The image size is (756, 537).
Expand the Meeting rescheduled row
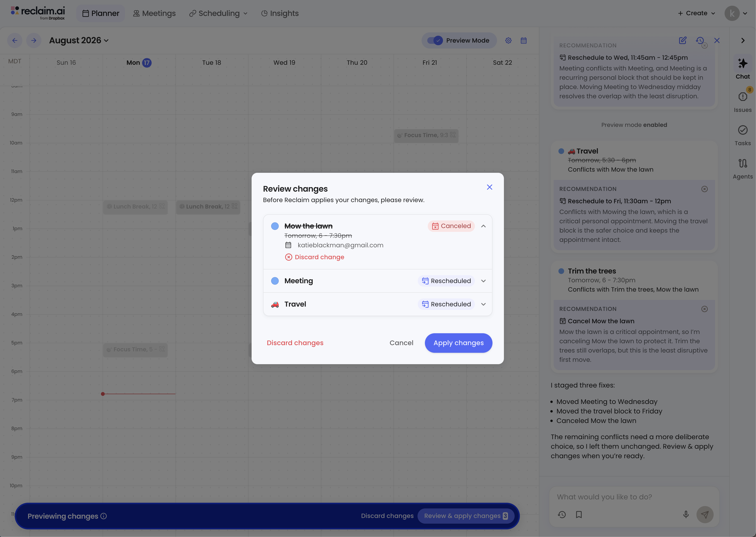483,281
